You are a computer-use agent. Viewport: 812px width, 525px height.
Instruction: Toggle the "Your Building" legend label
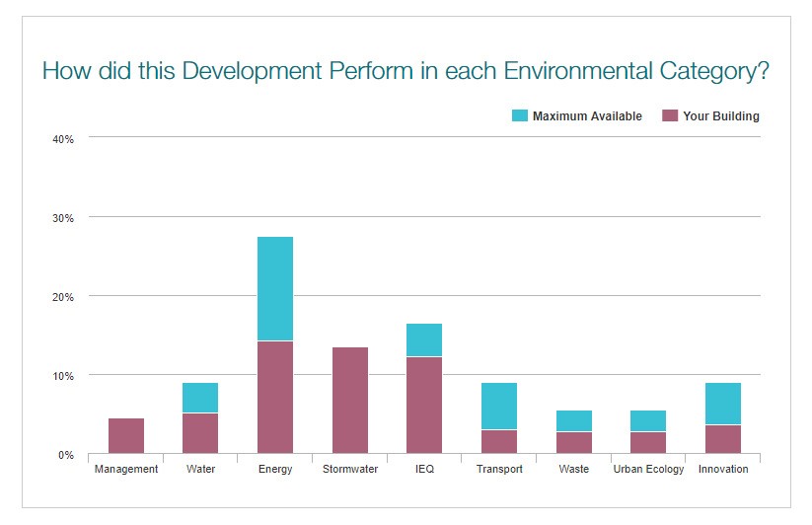pyautogui.click(x=721, y=116)
